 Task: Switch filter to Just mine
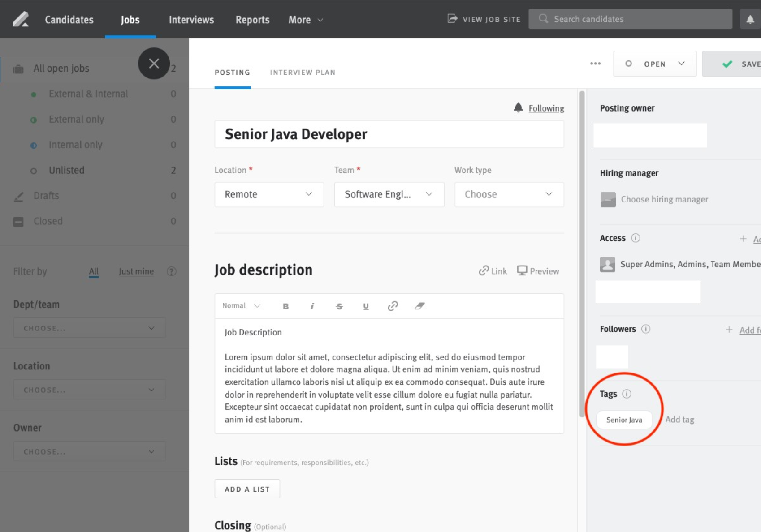pos(136,271)
